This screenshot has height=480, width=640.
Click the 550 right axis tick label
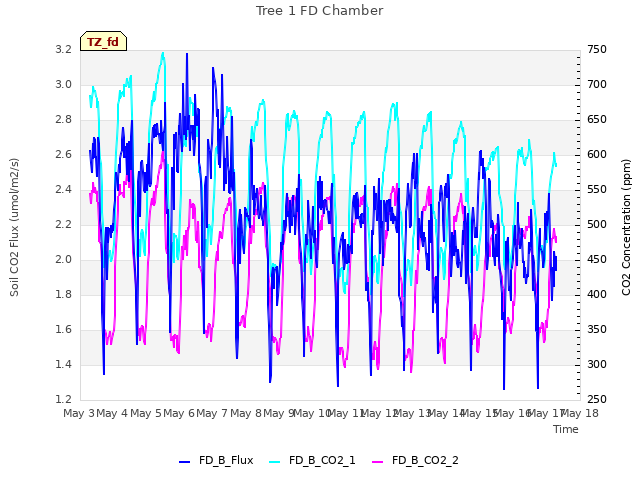tap(597, 189)
